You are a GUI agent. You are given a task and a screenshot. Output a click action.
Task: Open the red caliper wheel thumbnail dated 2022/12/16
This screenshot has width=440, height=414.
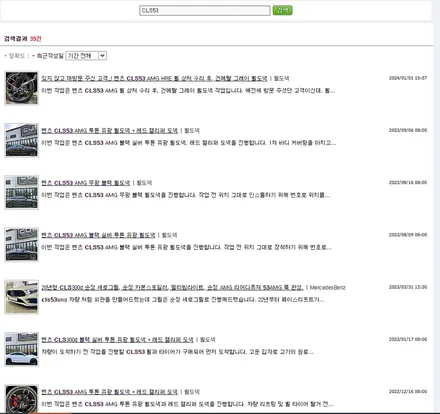coord(21,399)
